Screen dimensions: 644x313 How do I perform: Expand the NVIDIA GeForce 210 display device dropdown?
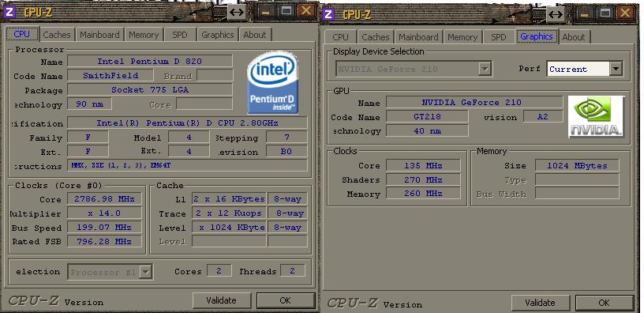click(485, 69)
